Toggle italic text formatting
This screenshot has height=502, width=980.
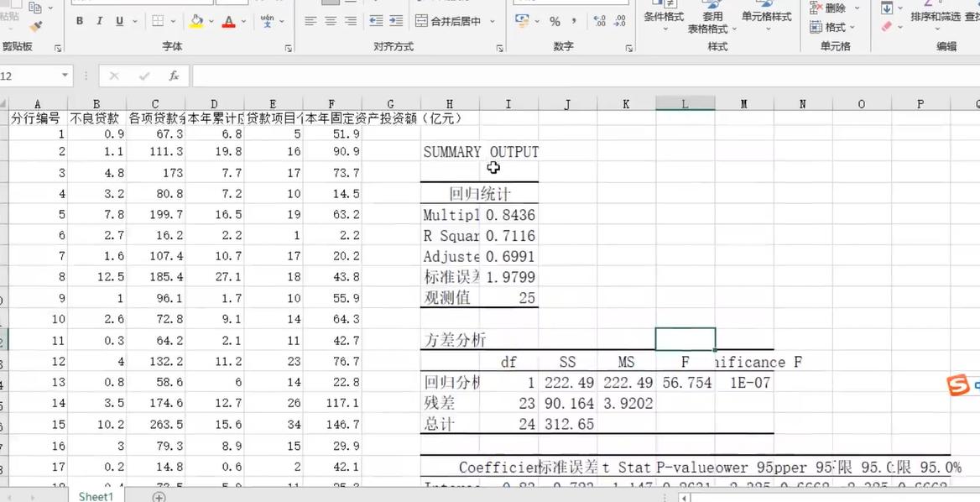coord(100,21)
